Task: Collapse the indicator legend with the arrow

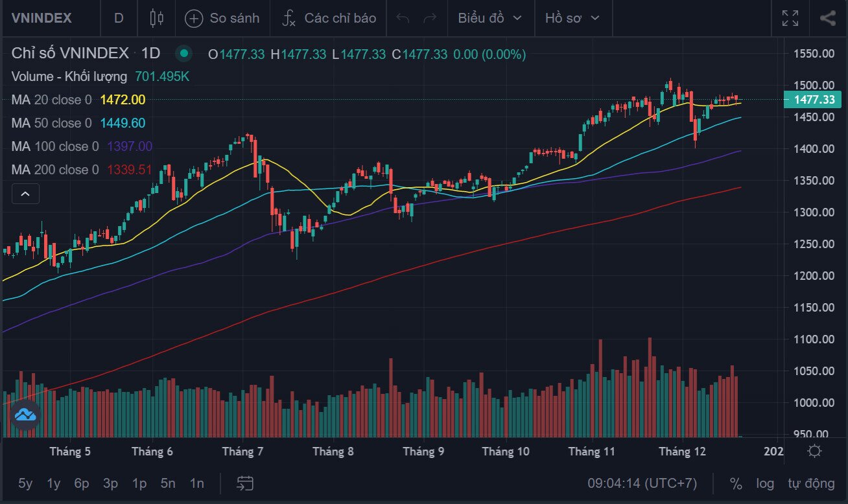Action: pos(25,193)
